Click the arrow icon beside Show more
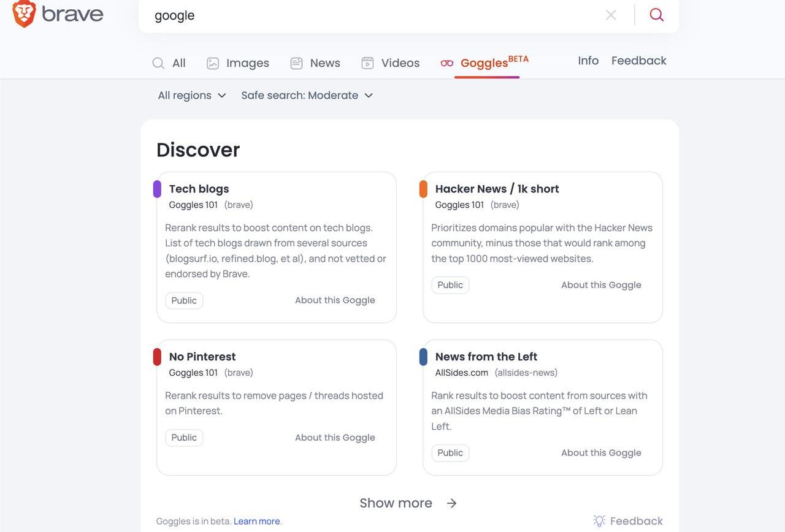This screenshot has height=532, width=785. click(452, 503)
